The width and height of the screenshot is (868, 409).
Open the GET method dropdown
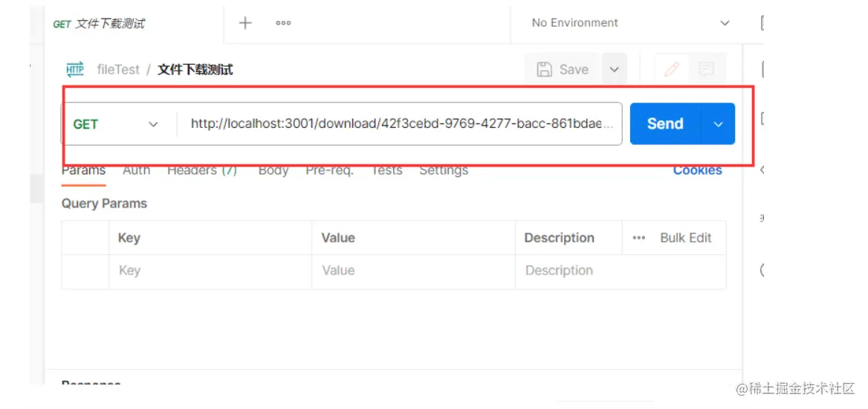coord(117,124)
